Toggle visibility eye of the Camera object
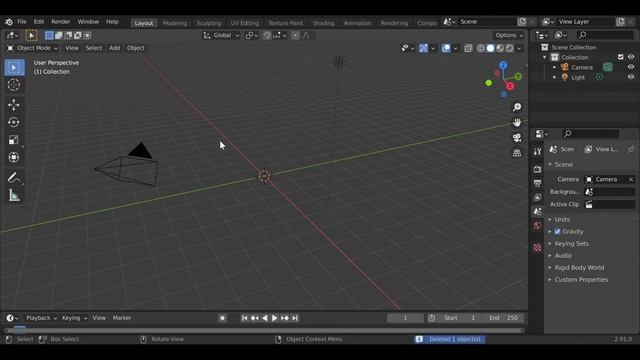The height and width of the screenshot is (360, 640). (631, 67)
